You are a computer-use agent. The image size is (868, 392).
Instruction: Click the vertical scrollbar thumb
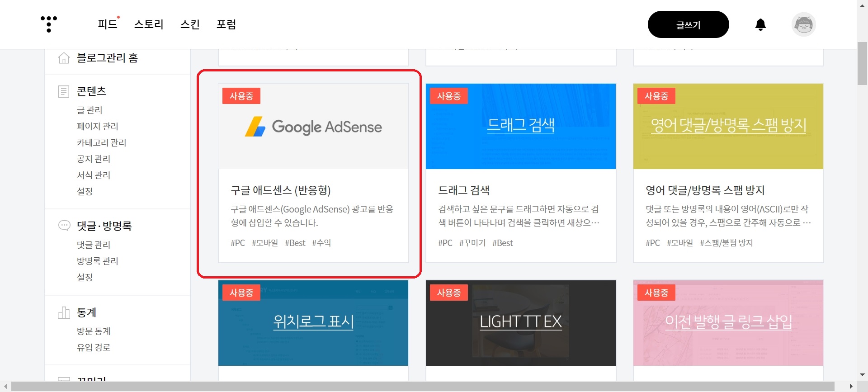pyautogui.click(x=862, y=63)
